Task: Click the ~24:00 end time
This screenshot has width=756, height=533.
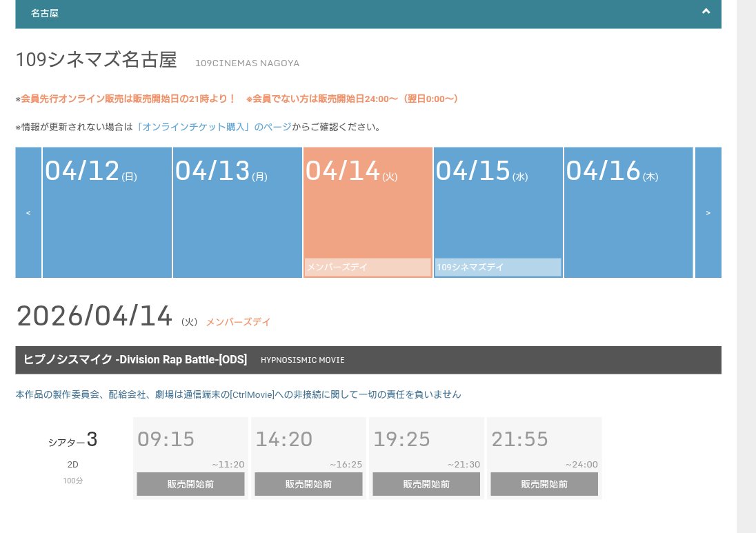Action: pos(581,465)
